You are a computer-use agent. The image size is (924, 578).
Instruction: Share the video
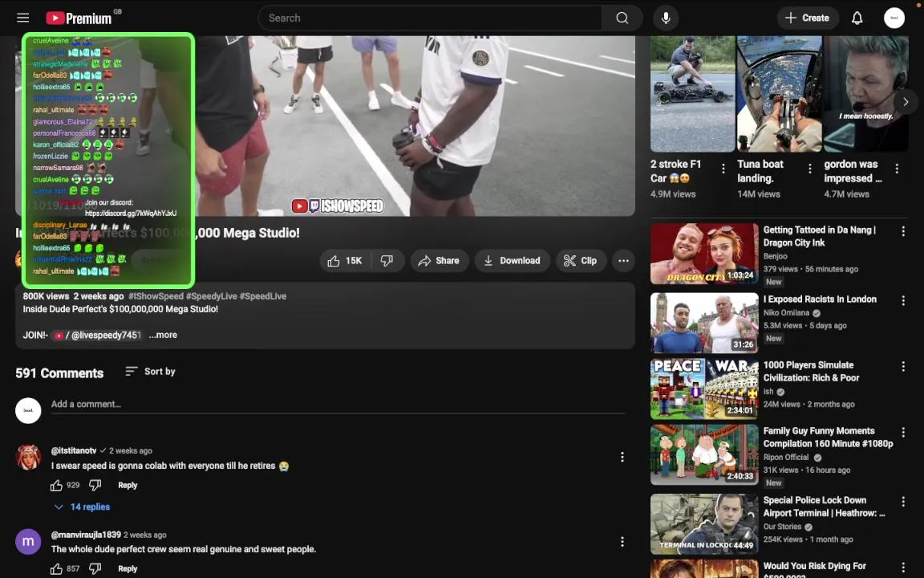pos(439,261)
